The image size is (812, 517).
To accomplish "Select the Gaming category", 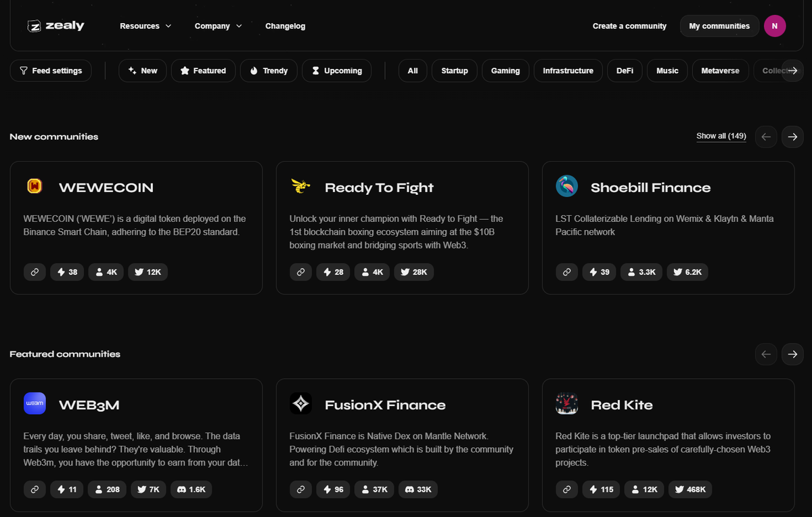I will [x=505, y=70].
